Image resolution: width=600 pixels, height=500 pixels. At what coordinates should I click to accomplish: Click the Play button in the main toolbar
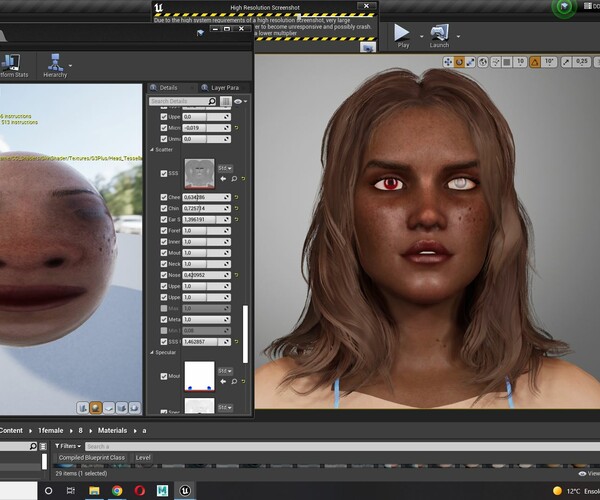pos(403,36)
